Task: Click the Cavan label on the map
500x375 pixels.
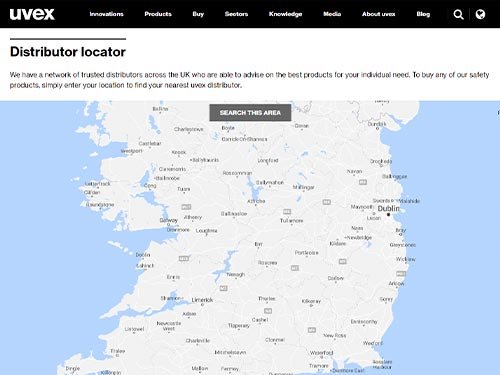Action: 302,126
